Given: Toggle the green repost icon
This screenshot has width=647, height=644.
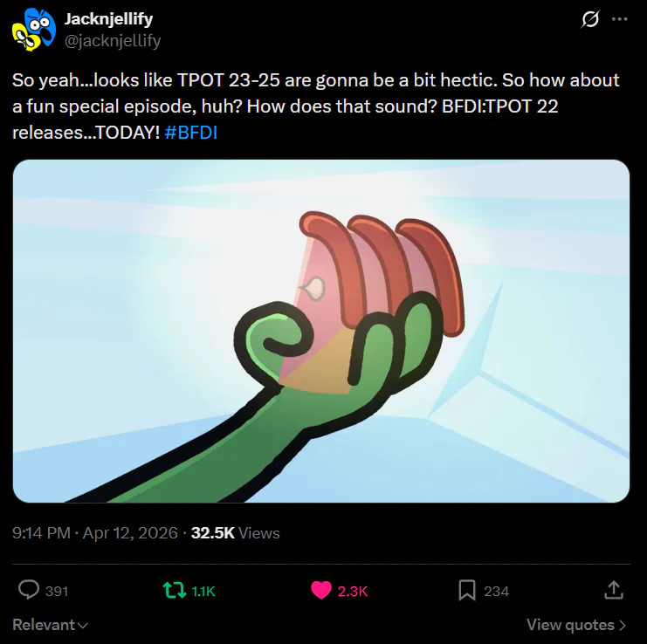Looking at the screenshot, I should tap(174, 591).
